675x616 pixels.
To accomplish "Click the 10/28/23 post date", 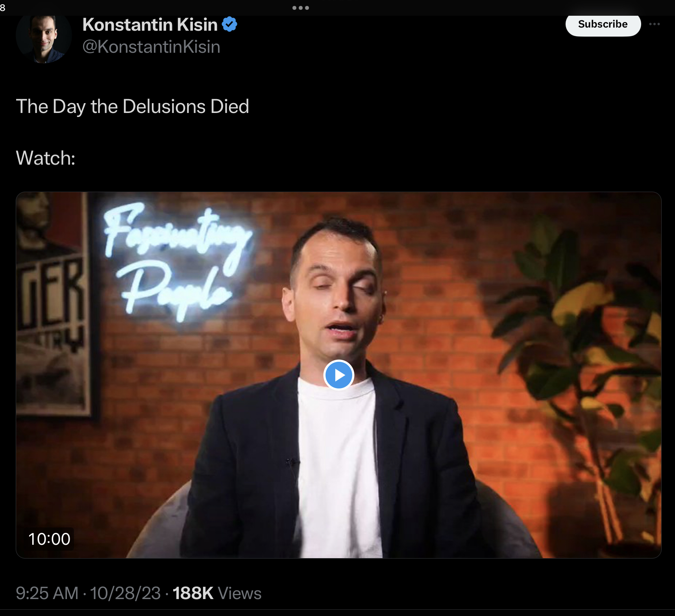I will tap(125, 593).
